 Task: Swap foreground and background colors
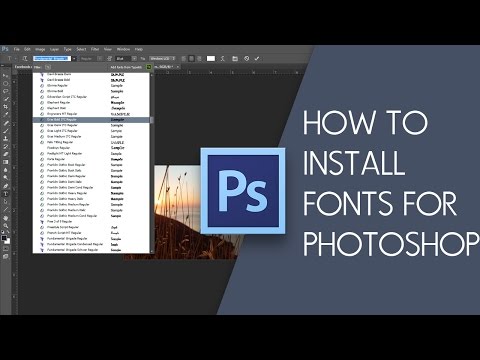[8, 232]
